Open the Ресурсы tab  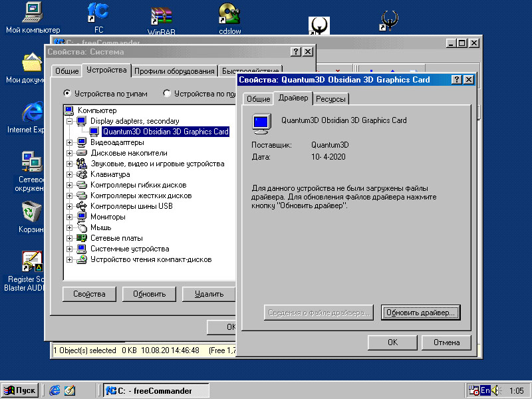pyautogui.click(x=331, y=98)
